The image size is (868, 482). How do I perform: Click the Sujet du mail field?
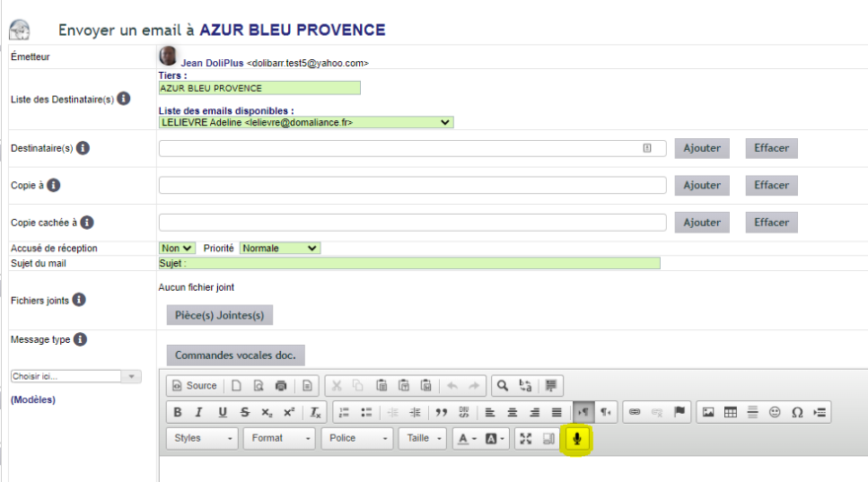(409, 263)
